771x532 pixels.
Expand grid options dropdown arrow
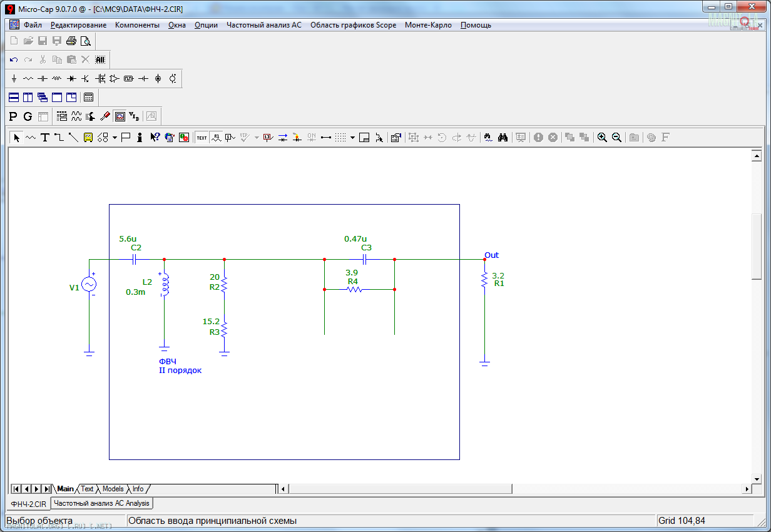coord(352,138)
